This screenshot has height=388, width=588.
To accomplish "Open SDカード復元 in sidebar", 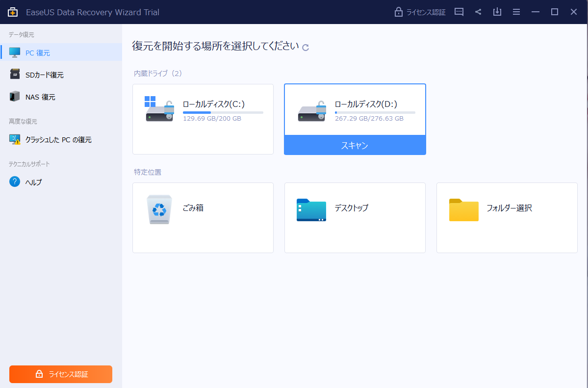I will click(61, 74).
